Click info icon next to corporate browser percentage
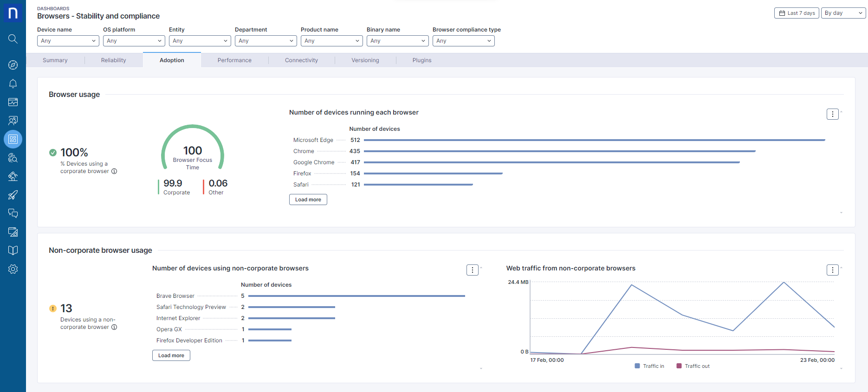Viewport: 868px width, 392px height. pyautogui.click(x=114, y=171)
